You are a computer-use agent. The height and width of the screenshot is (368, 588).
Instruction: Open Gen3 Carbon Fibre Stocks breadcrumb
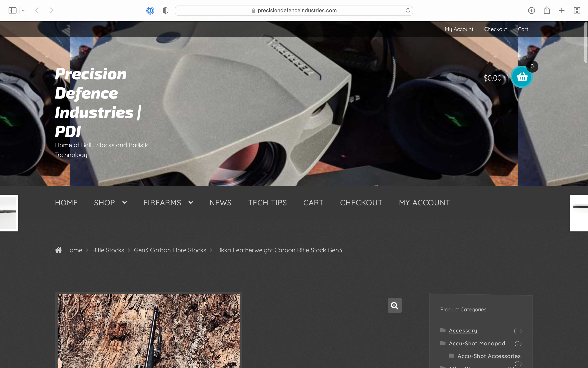pos(170,250)
